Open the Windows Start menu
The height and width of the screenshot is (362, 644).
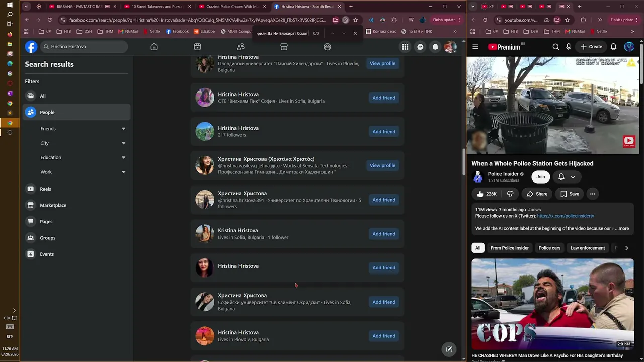[10, 5]
